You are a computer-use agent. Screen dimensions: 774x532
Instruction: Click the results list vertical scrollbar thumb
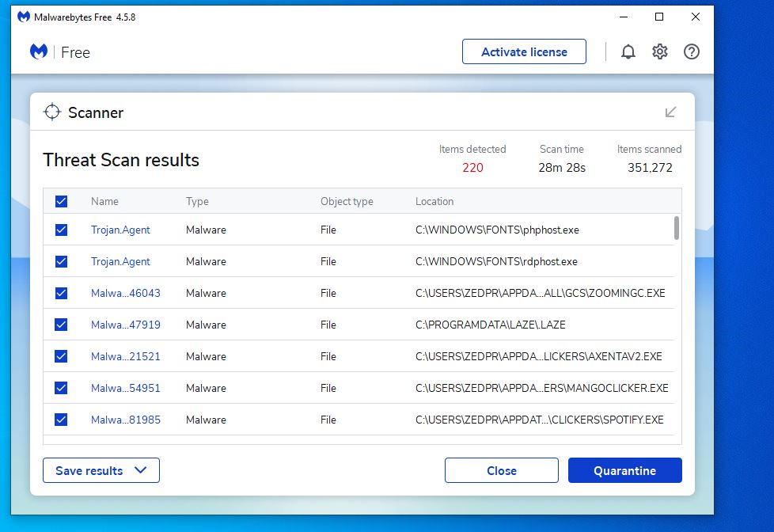677,228
